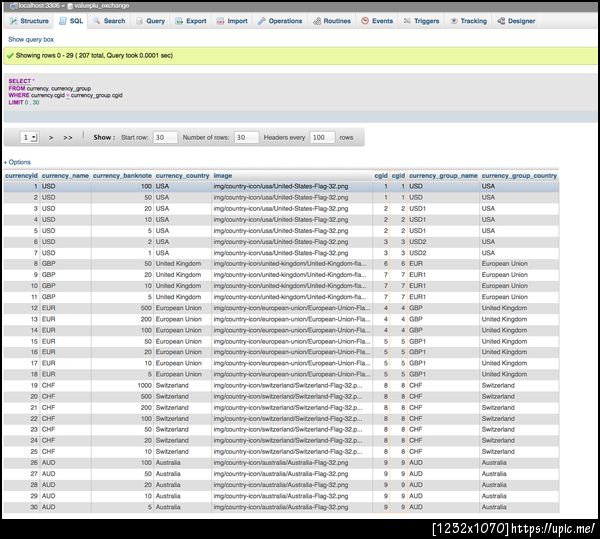Click the Designer tab icon
This screenshot has width=600, height=539.
(501, 21)
